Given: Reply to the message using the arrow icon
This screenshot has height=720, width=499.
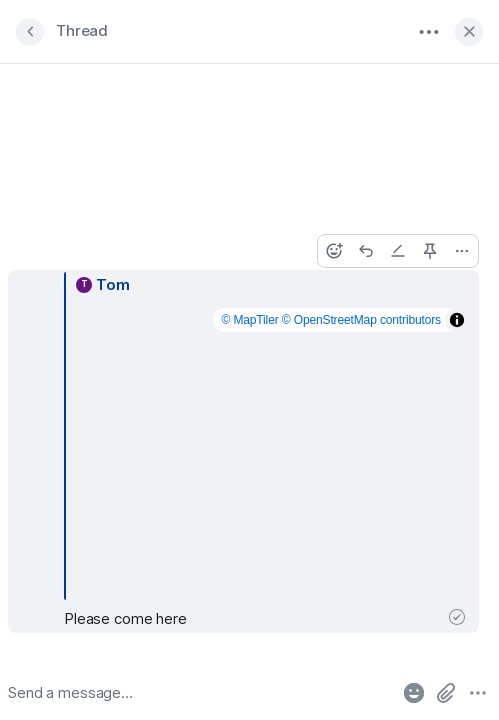Looking at the screenshot, I should tap(366, 251).
